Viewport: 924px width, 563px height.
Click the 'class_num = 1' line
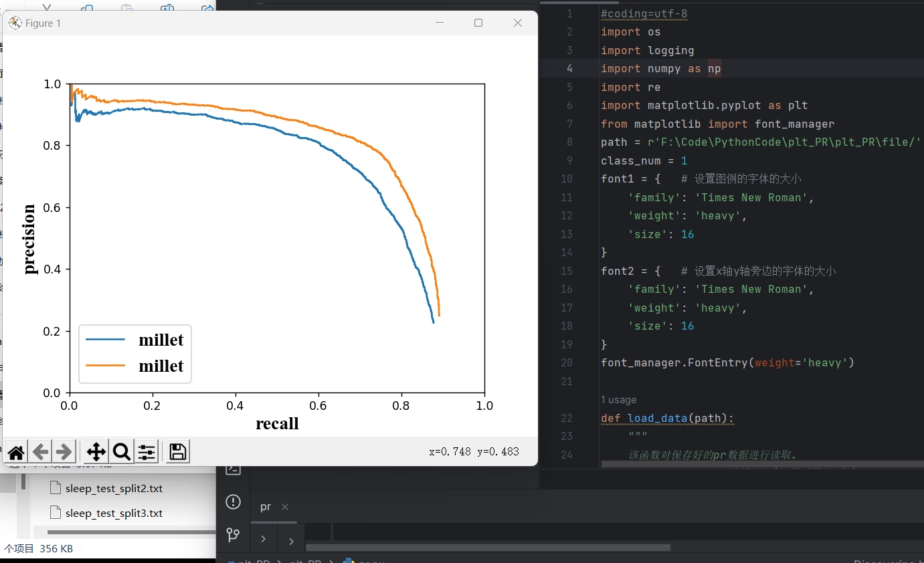click(644, 160)
